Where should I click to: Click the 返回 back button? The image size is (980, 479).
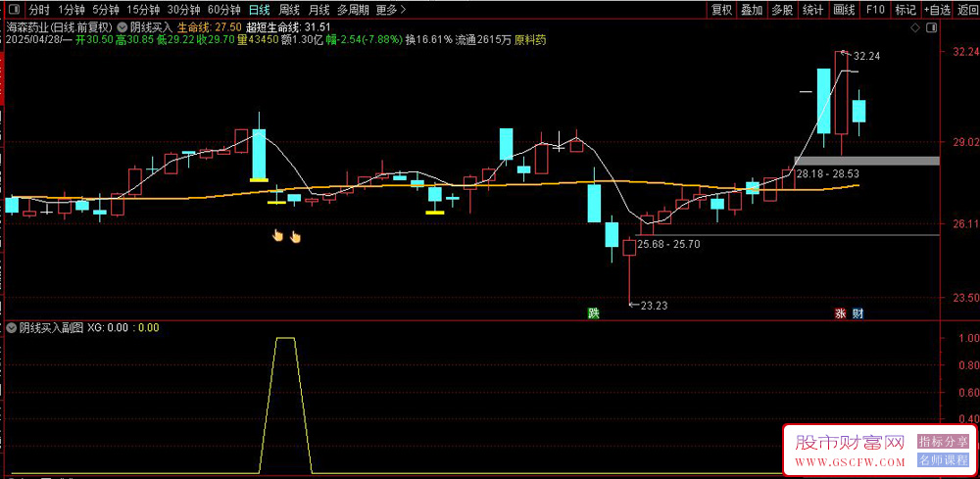pyautogui.click(x=967, y=10)
